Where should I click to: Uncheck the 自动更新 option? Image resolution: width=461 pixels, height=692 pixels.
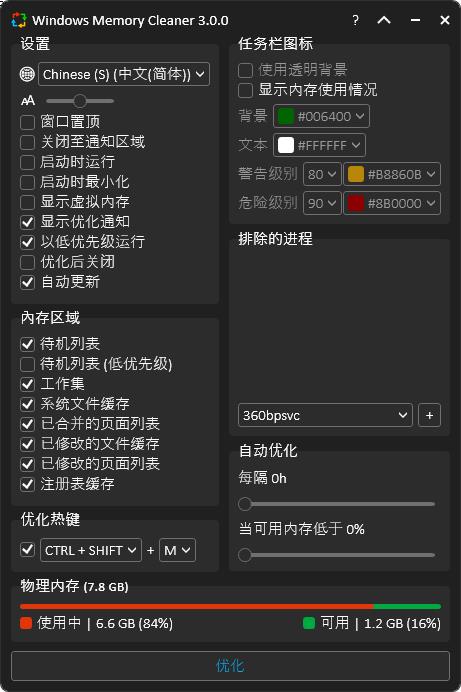click(27, 282)
